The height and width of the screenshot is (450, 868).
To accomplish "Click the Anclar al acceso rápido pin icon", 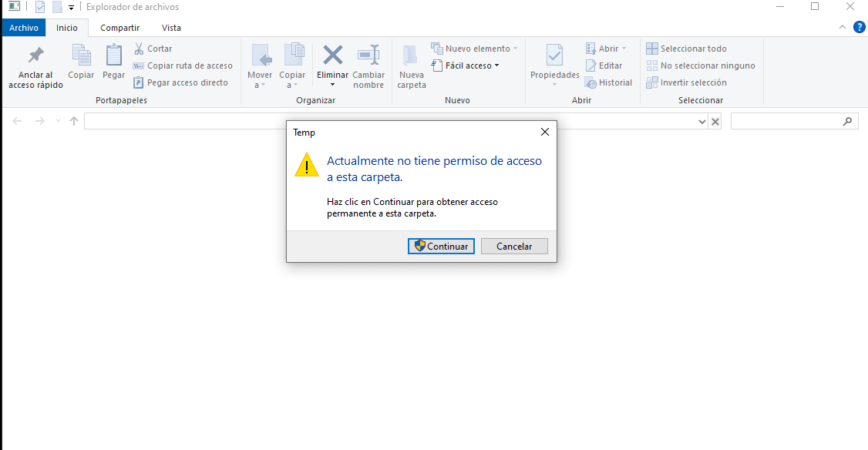I will [x=36, y=55].
